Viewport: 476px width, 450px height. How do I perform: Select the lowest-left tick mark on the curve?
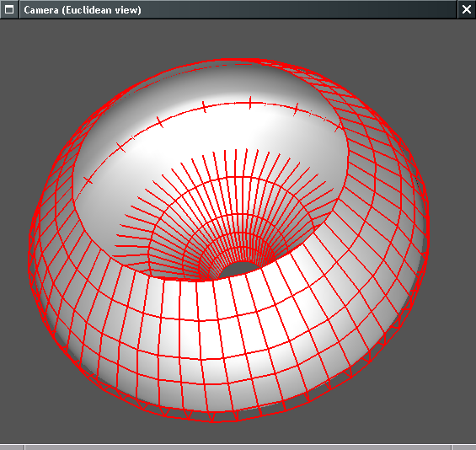pyautogui.click(x=88, y=180)
